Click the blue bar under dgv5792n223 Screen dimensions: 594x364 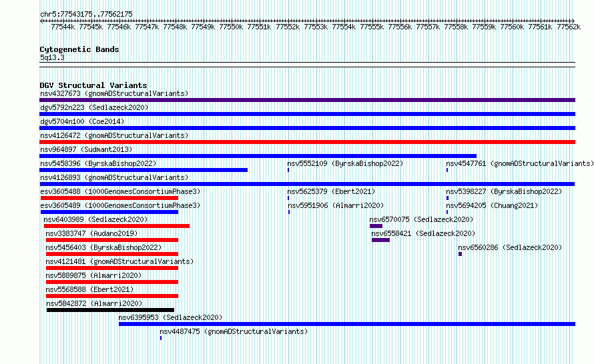point(307,114)
